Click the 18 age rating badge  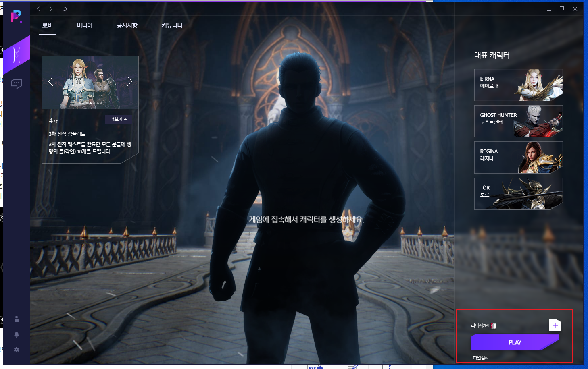click(x=493, y=326)
